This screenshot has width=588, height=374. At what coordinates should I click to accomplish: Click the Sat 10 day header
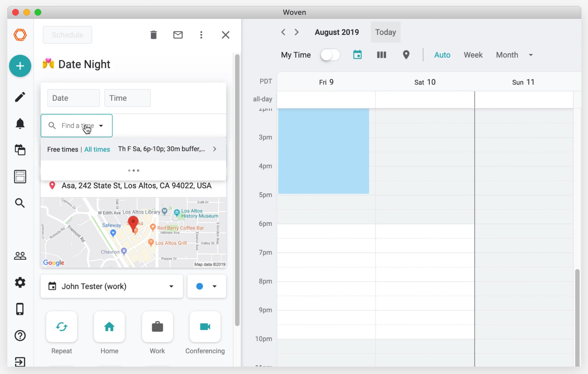pyautogui.click(x=425, y=82)
